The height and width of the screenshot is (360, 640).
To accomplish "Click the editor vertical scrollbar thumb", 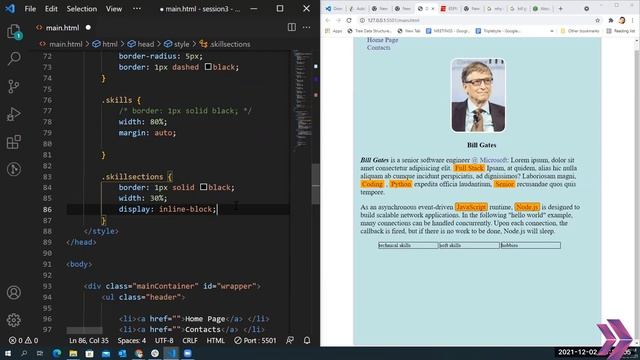I will 316,184.
